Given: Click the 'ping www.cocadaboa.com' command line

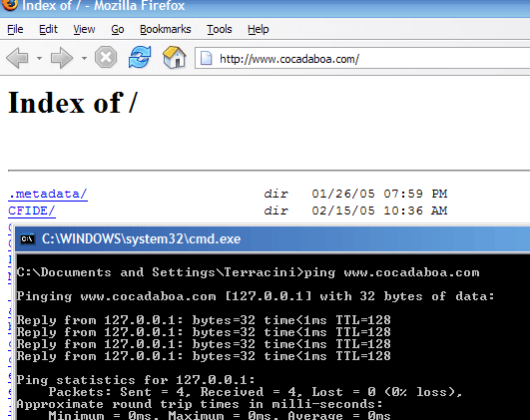Looking at the screenshot, I should [x=249, y=272].
